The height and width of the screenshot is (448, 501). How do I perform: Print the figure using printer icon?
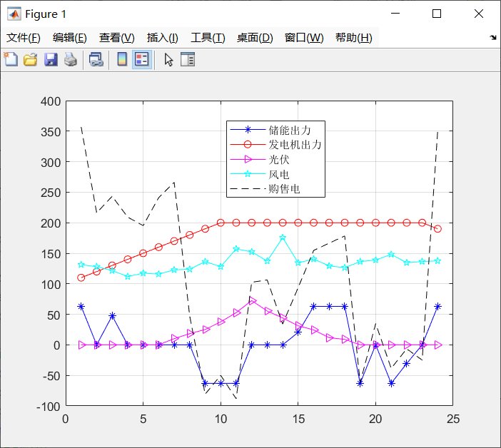(x=71, y=60)
